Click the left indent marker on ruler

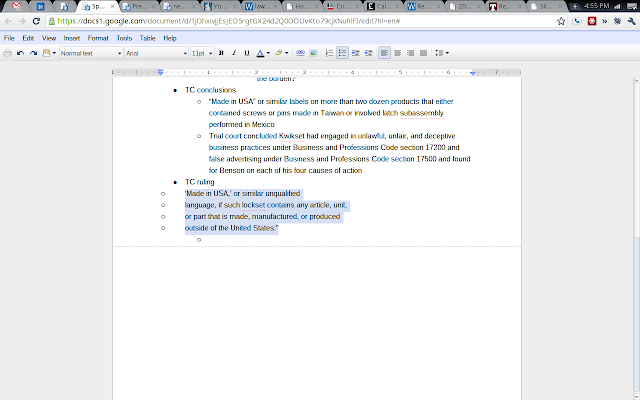tap(161, 72)
